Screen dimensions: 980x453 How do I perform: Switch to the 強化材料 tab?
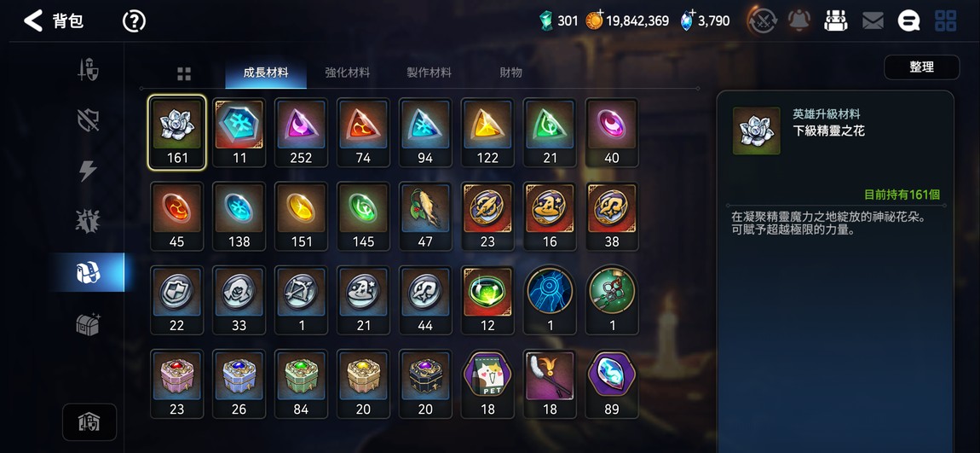point(348,73)
